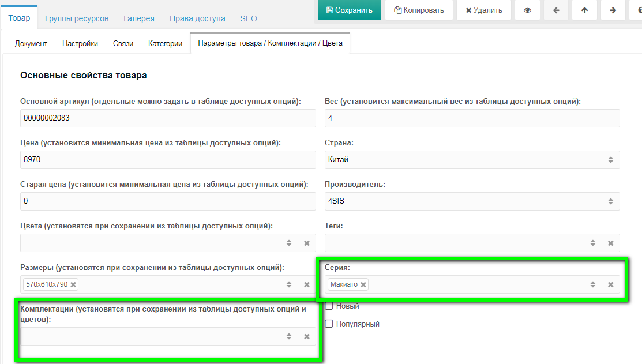Viewport: 642px width, 364px height.
Task: Click the Удалить button
Action: click(x=484, y=10)
